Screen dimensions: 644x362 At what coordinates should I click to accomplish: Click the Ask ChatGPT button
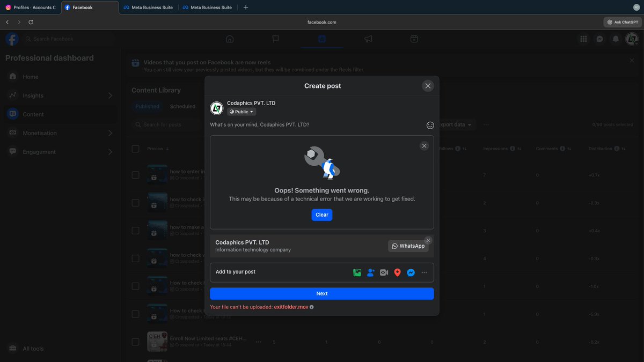pyautogui.click(x=623, y=22)
